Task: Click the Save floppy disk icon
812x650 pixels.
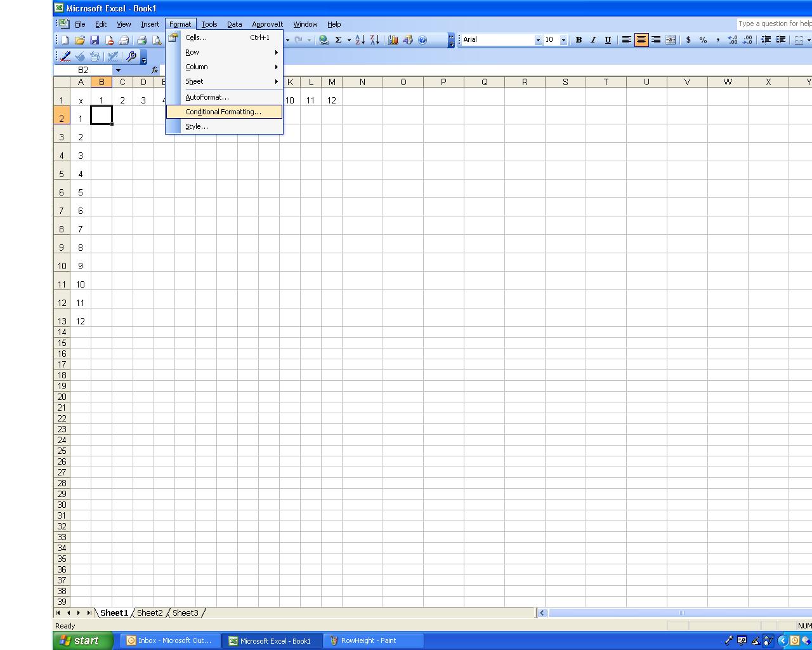Action: pos(95,40)
